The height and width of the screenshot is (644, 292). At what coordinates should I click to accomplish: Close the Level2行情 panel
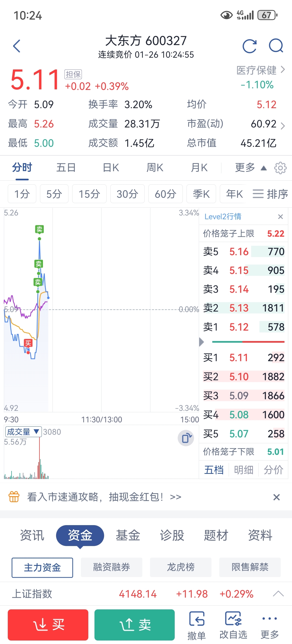280,217
